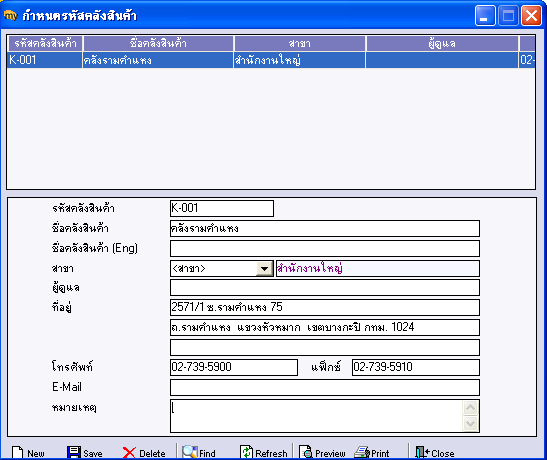The height and width of the screenshot is (460, 547).
Task: Select the K-001 row in the grid
Action: [x=271, y=60]
